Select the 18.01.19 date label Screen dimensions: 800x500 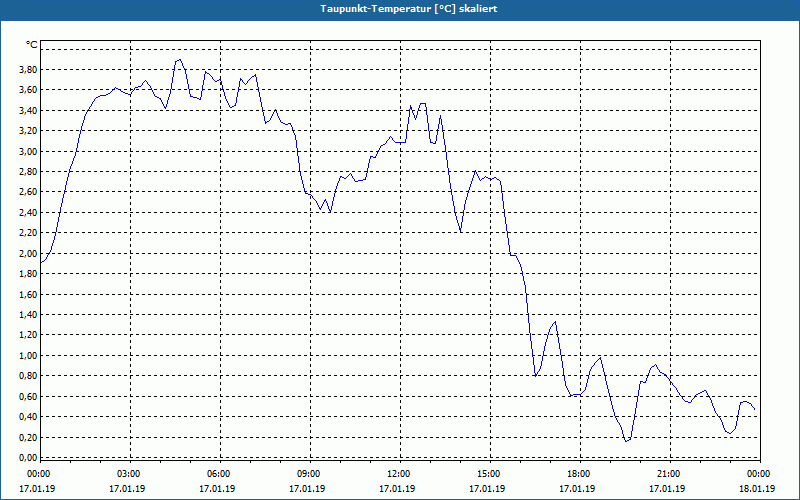click(x=757, y=488)
